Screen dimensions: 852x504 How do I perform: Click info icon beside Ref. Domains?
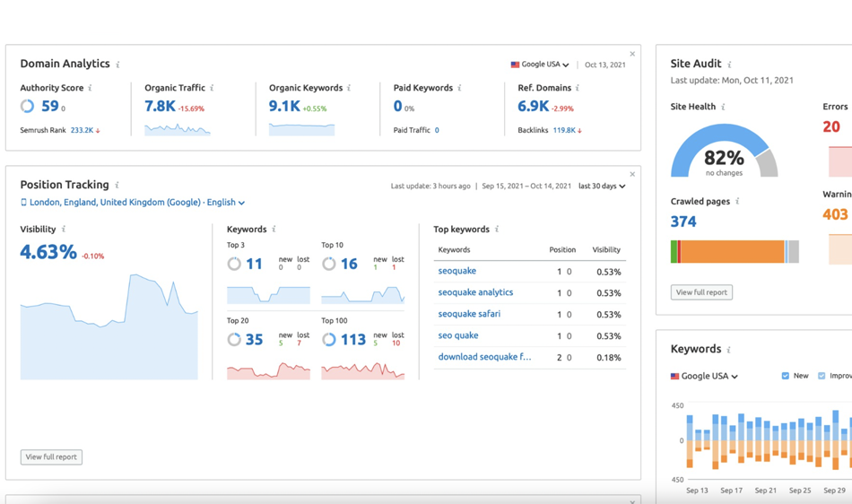578,88
